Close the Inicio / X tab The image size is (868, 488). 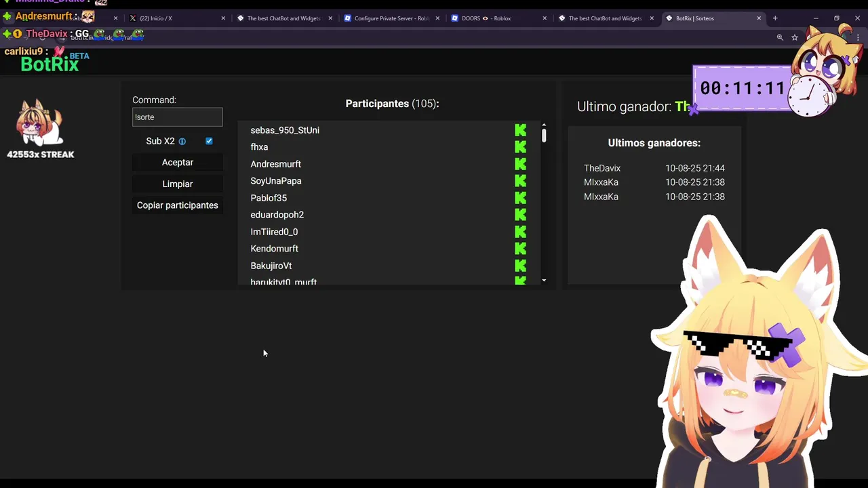(x=223, y=18)
